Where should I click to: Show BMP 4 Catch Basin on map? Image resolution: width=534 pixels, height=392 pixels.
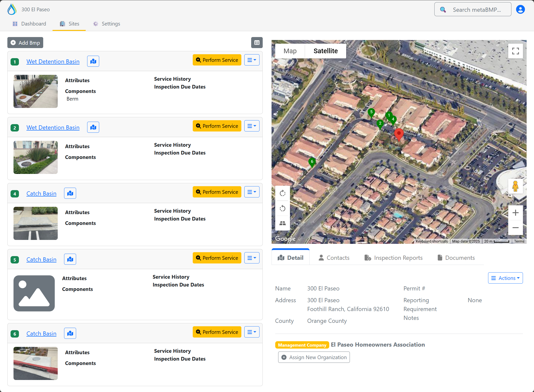tap(70, 193)
